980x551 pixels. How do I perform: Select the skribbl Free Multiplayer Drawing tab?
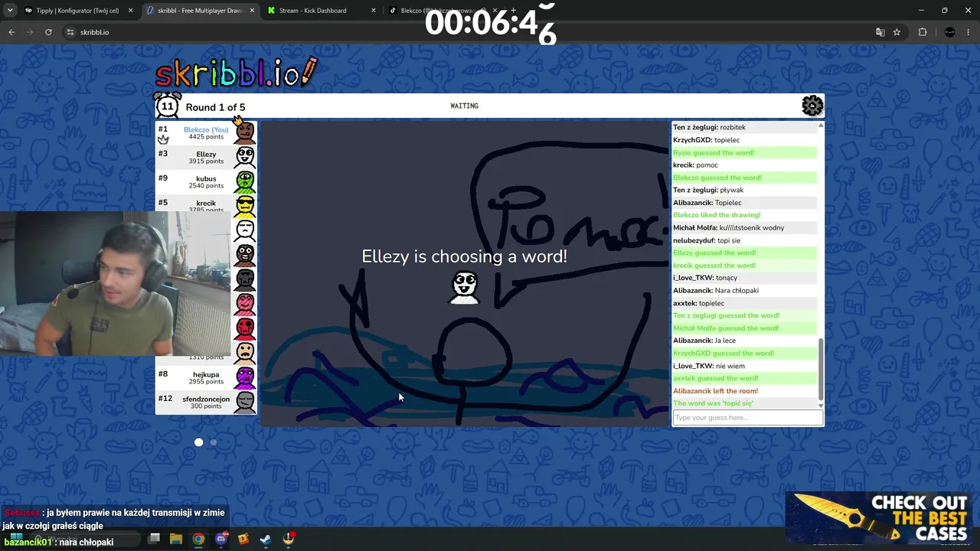pyautogui.click(x=200, y=11)
